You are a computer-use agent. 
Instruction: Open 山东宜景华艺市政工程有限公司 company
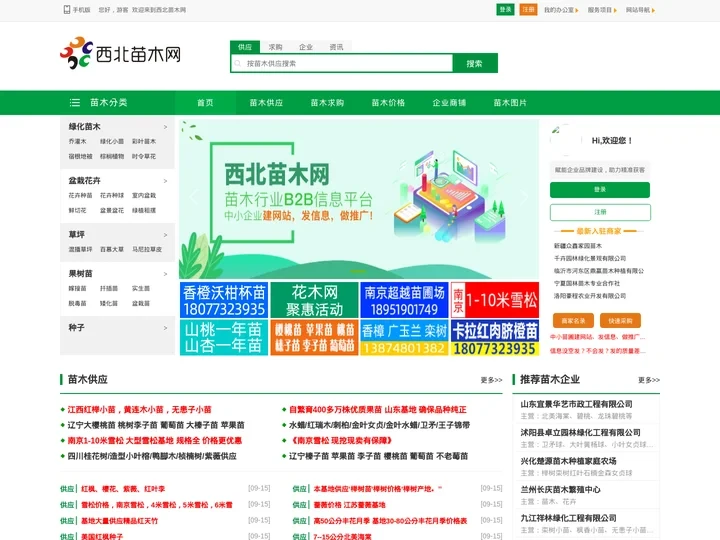(576, 404)
